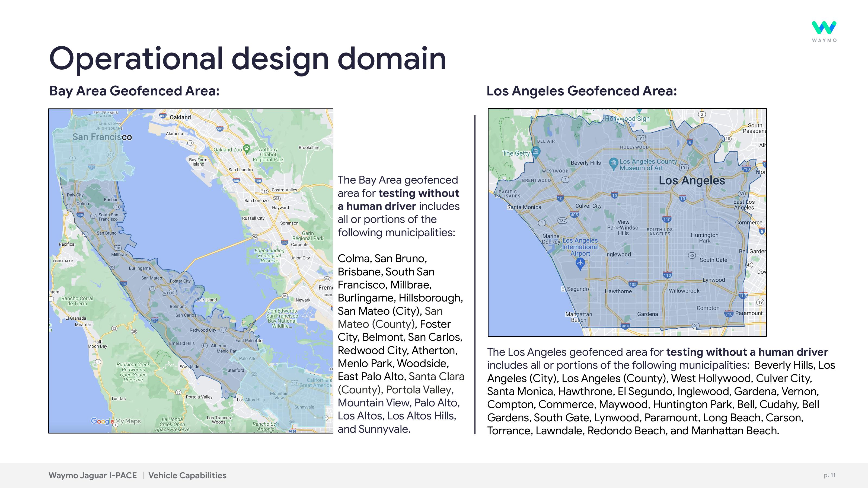Click the 'Hawthorne' map label

[618, 291]
